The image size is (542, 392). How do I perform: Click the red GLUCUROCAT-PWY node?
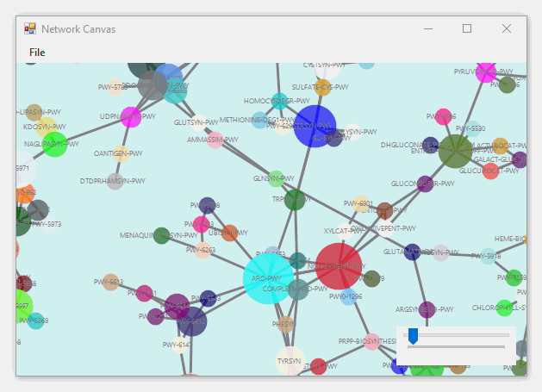tap(490, 171)
